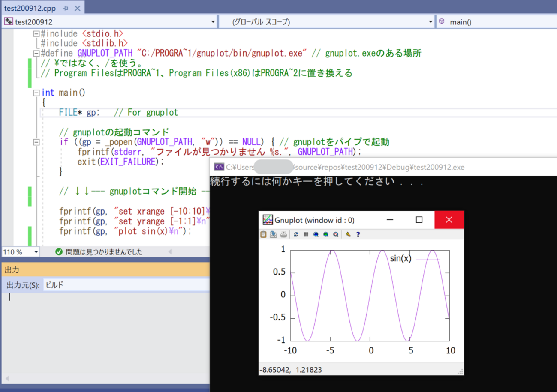Image resolution: width=557 pixels, height=392 pixels.
Task: Open Gnuplot help question mark icon
Action: point(358,234)
